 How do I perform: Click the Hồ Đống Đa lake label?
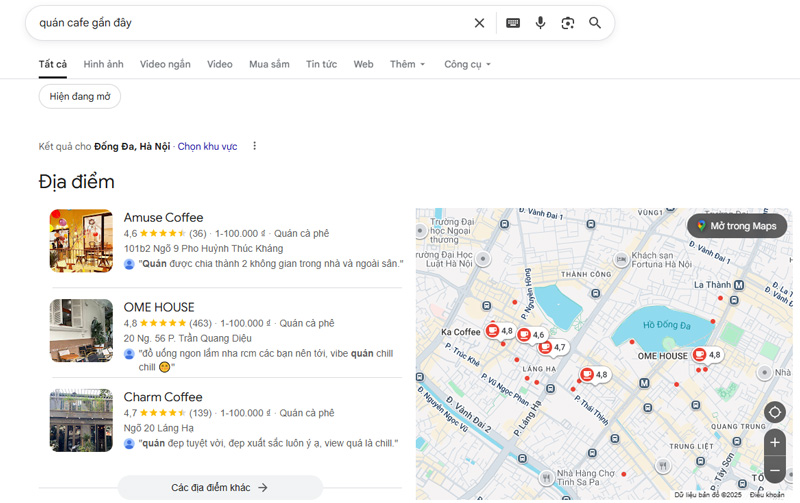(x=666, y=325)
